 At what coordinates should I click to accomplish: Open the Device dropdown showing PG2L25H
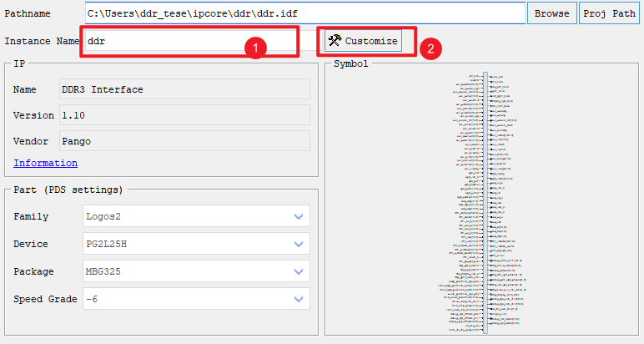point(196,244)
